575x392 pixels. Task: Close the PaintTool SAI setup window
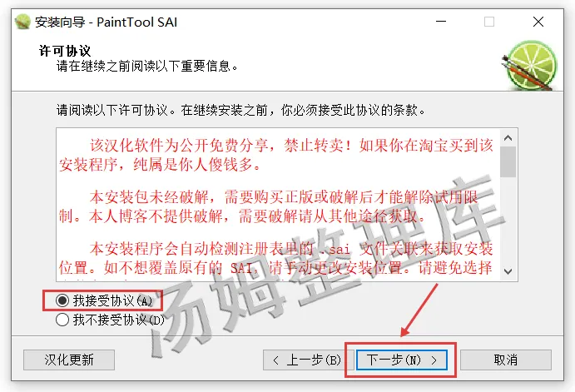pyautogui.click(x=538, y=22)
